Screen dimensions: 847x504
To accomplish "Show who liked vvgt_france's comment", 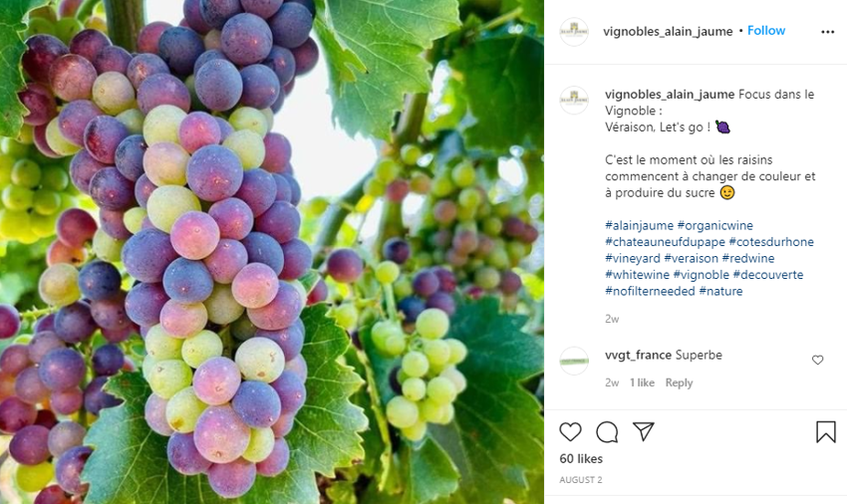I will pyautogui.click(x=642, y=382).
